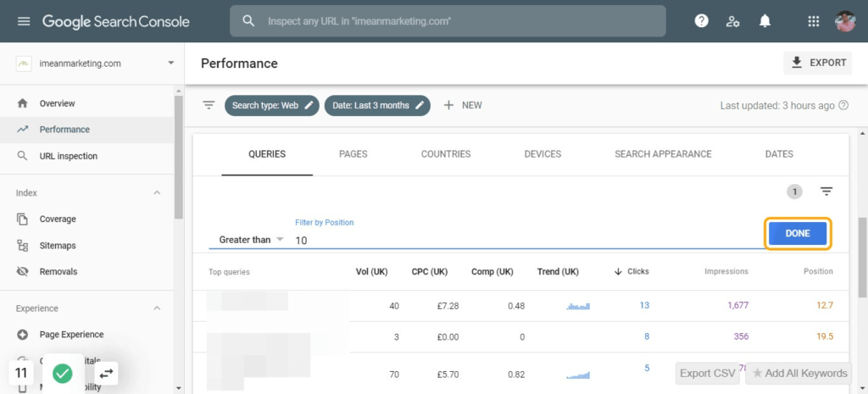Add a new filter with New
The height and width of the screenshot is (394, 868).
463,105
